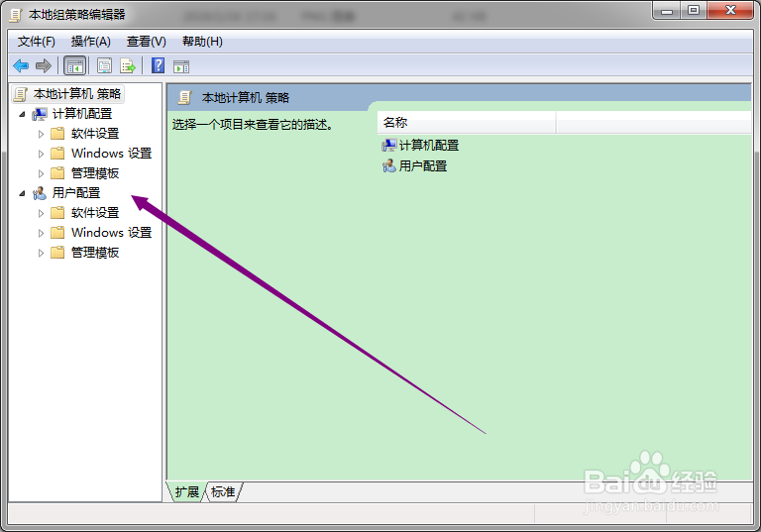Maximize the 本地组策略编辑器 window
This screenshot has width=761, height=532.
694,11
